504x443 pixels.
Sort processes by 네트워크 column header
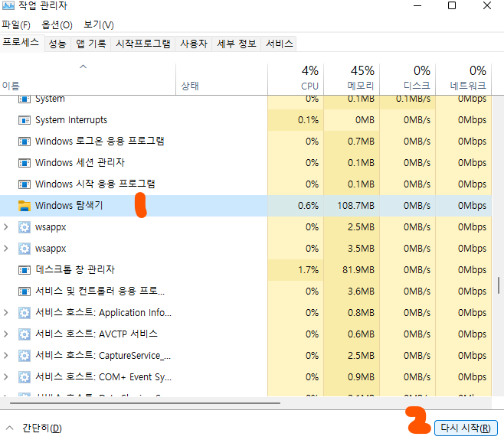point(463,79)
